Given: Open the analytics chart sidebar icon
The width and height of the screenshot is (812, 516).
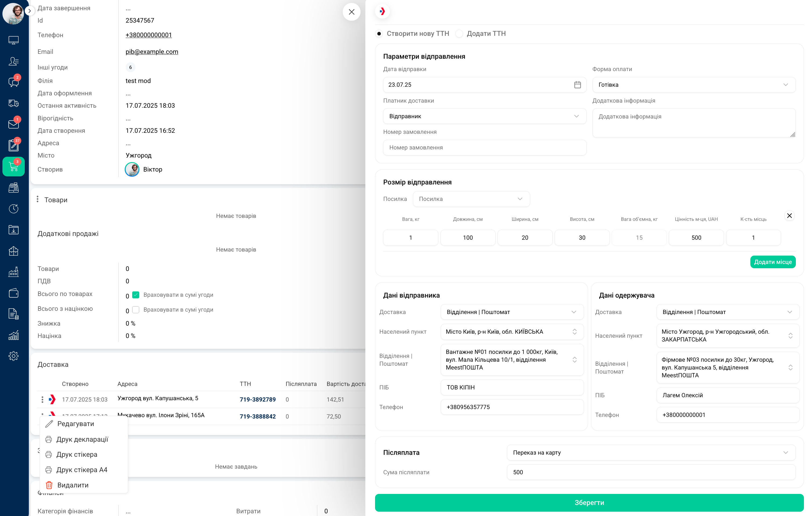Looking at the screenshot, I should pyautogui.click(x=13, y=335).
